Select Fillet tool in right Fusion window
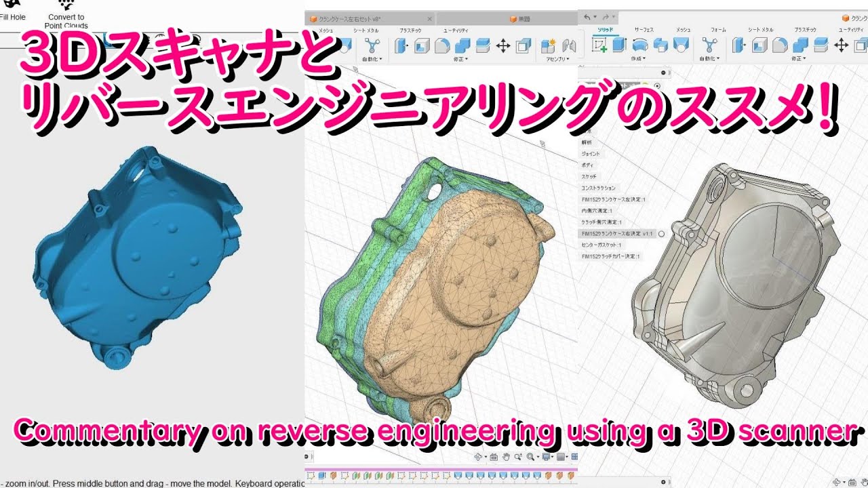Image resolution: width=868 pixels, height=488 pixels. click(x=781, y=45)
